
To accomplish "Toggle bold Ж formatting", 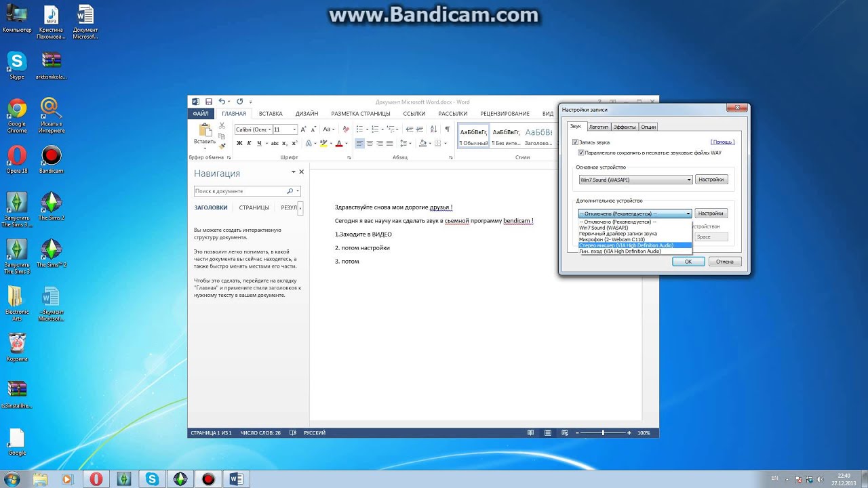I will (x=239, y=143).
